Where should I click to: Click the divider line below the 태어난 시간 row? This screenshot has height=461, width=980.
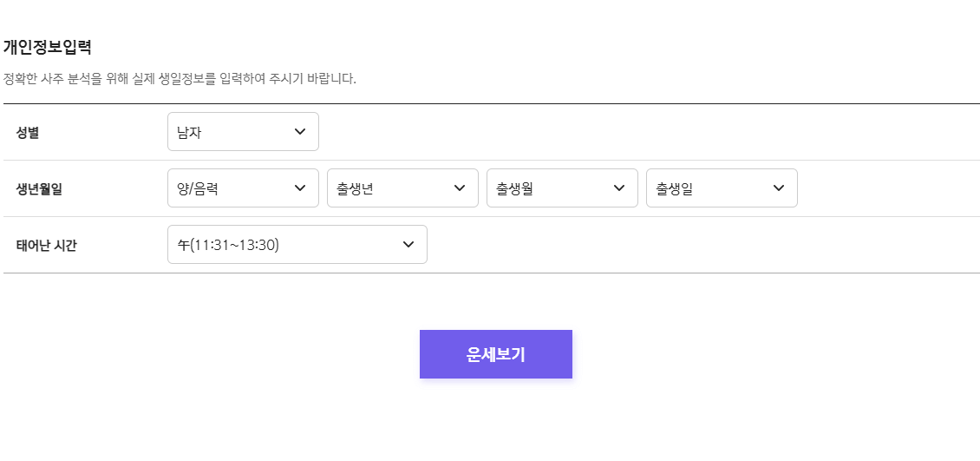[x=491, y=273]
